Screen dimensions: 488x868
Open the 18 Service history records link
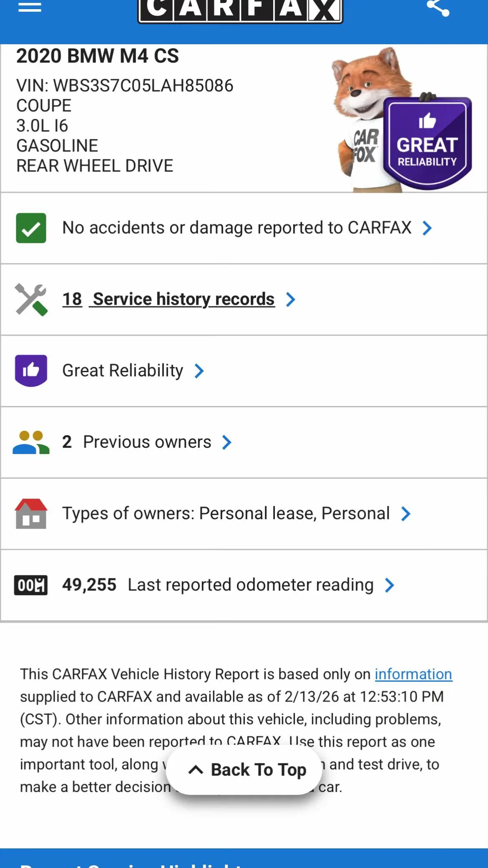[x=169, y=299]
